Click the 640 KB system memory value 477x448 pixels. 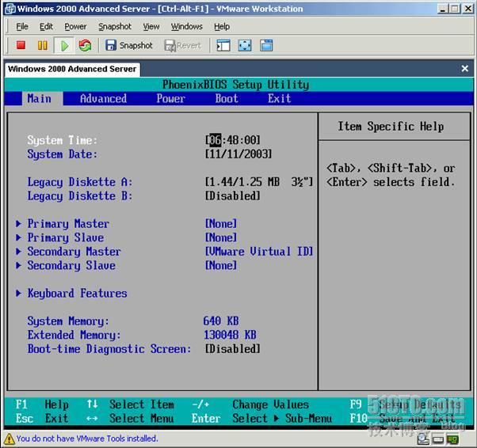point(221,321)
